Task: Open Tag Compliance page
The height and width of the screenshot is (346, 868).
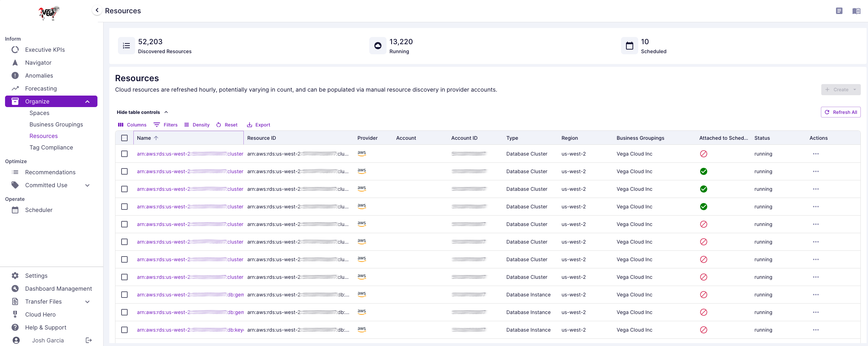Action: pos(51,147)
